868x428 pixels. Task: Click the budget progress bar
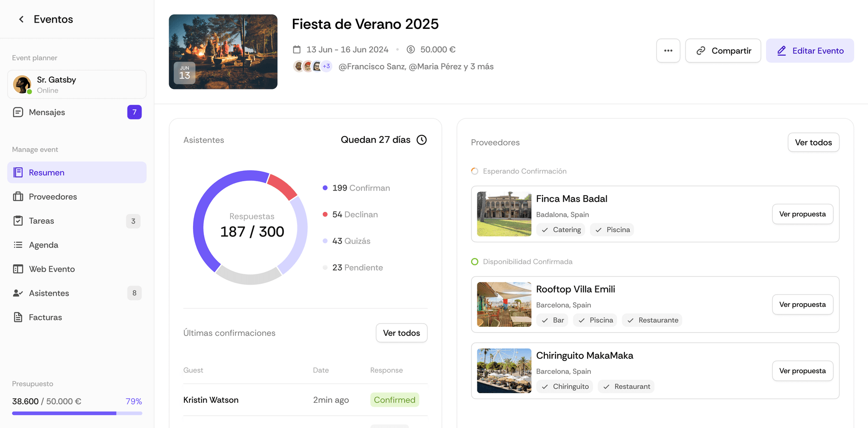tap(77, 413)
